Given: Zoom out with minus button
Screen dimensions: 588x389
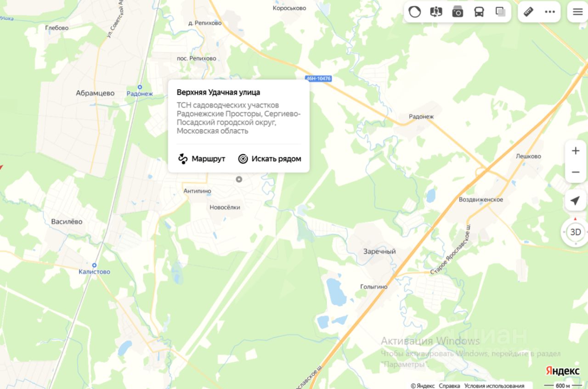Looking at the screenshot, I should 576,172.
